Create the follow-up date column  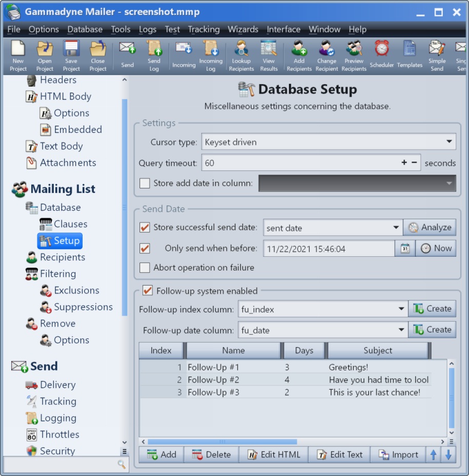pos(432,330)
